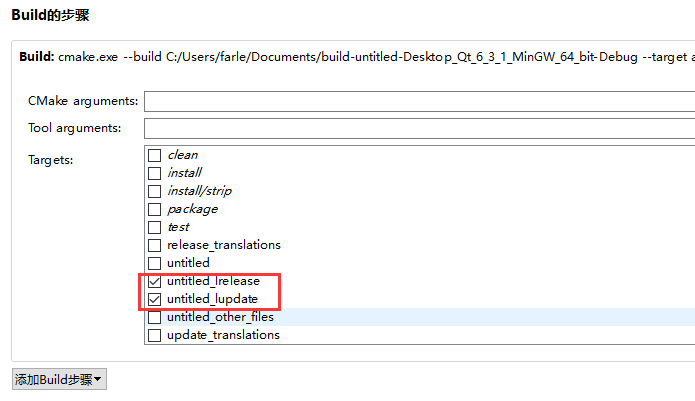Tick the untitled target checkbox

154,263
